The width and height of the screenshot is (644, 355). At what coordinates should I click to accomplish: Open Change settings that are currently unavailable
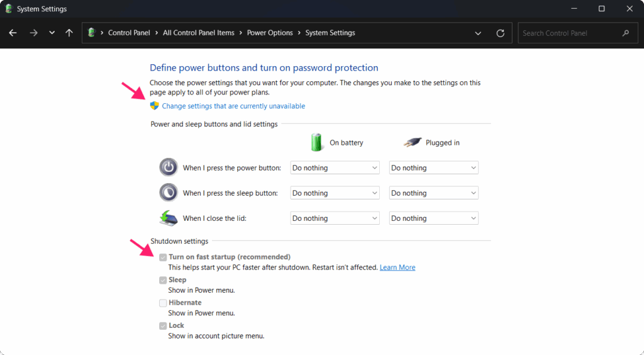point(233,106)
